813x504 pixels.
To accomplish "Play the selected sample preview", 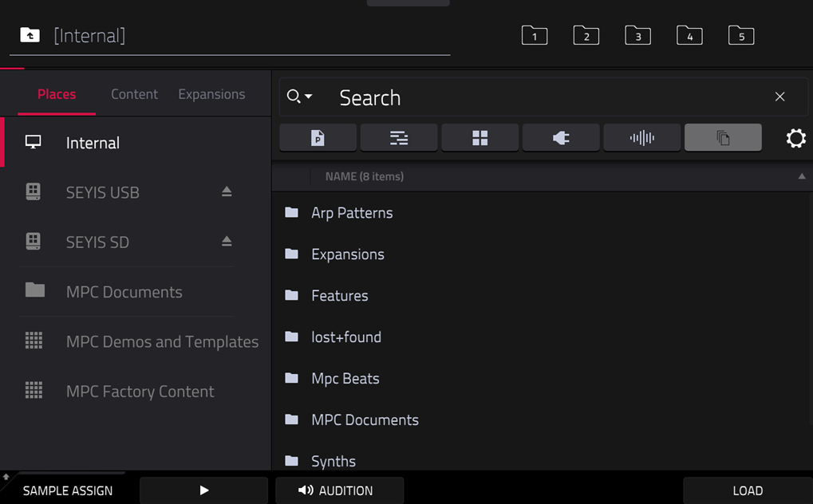I will coord(203,490).
